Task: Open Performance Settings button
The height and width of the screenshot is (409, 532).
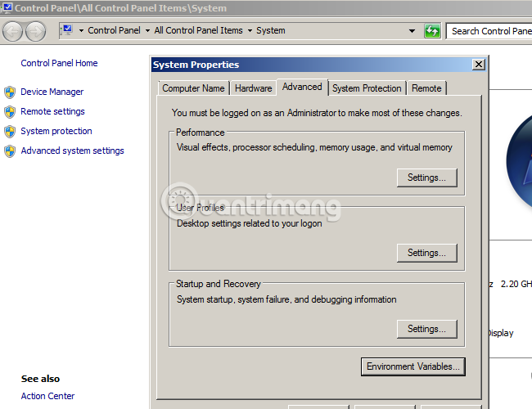Action: coord(426,178)
